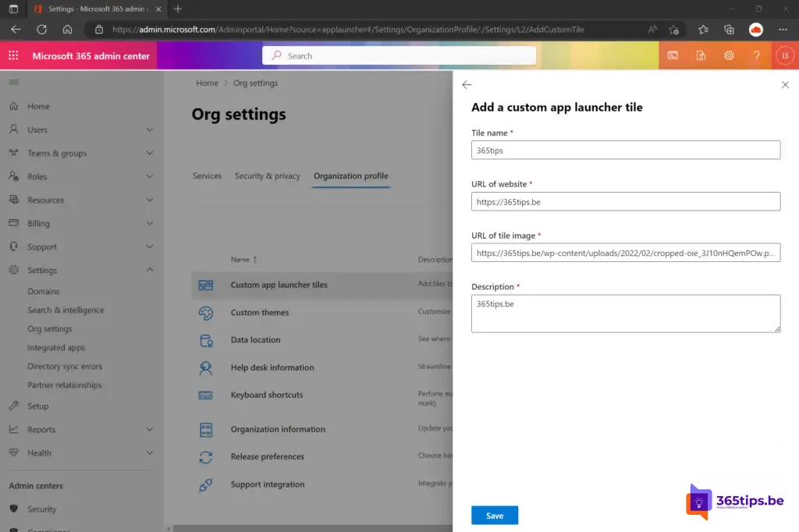Click the URL of website field
This screenshot has height=532, width=799.
pyautogui.click(x=625, y=202)
